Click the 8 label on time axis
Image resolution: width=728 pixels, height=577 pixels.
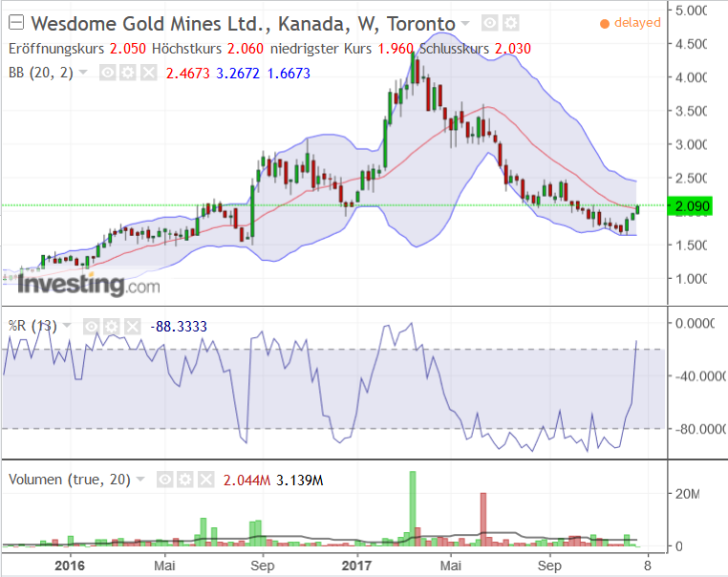[648, 566]
